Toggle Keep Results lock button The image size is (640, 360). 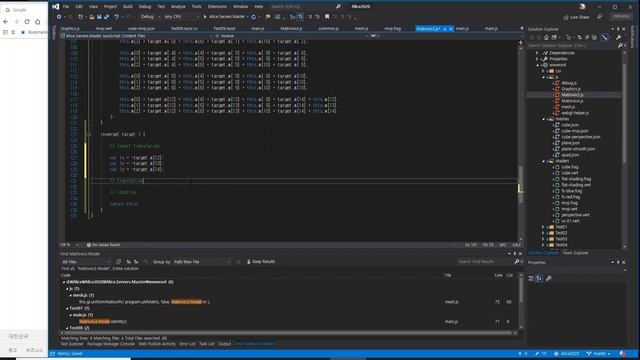pyautogui.click(x=261, y=262)
